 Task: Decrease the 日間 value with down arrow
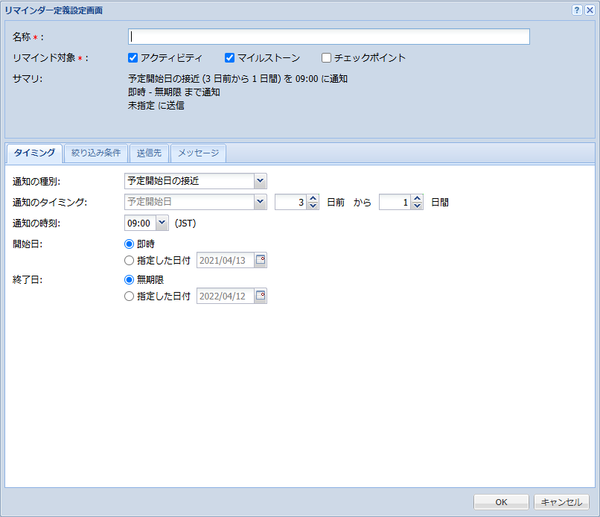[x=417, y=205]
